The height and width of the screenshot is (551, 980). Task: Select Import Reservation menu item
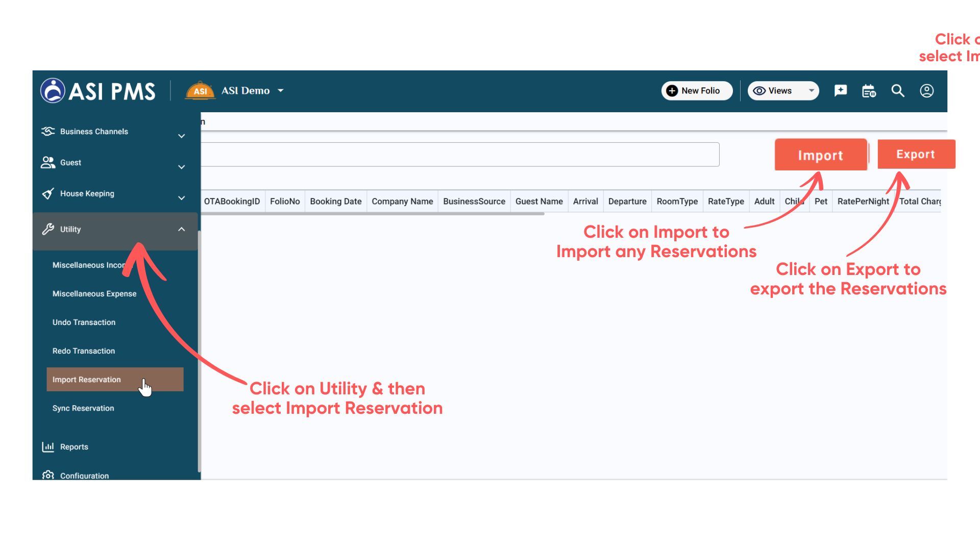(x=87, y=380)
